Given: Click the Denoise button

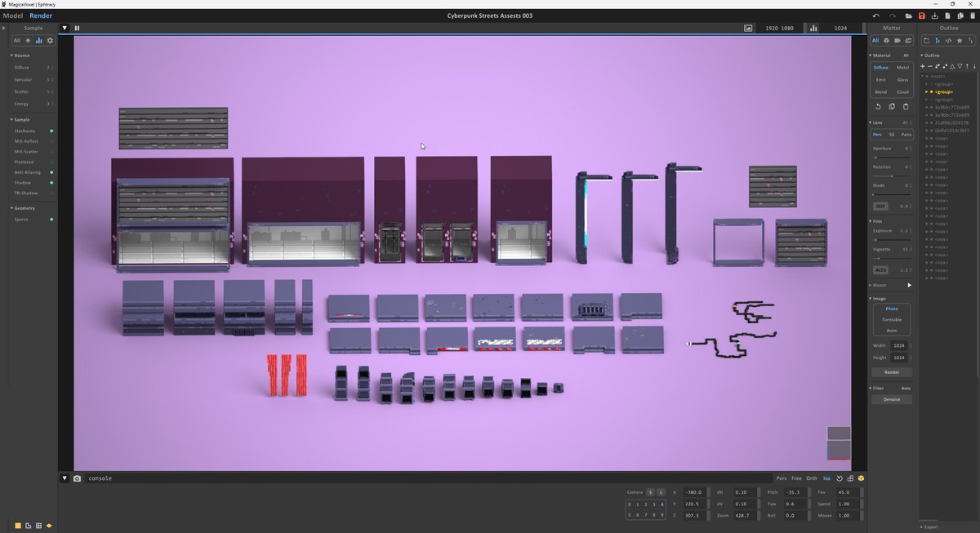Looking at the screenshot, I should coord(892,399).
